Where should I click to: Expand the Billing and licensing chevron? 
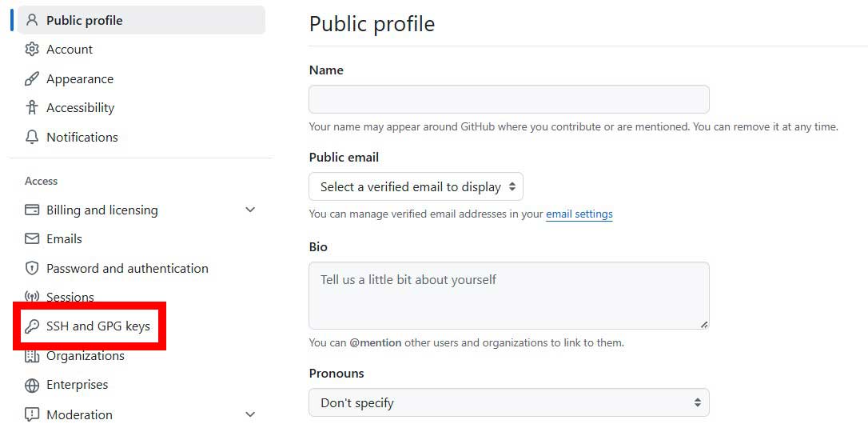pos(250,210)
